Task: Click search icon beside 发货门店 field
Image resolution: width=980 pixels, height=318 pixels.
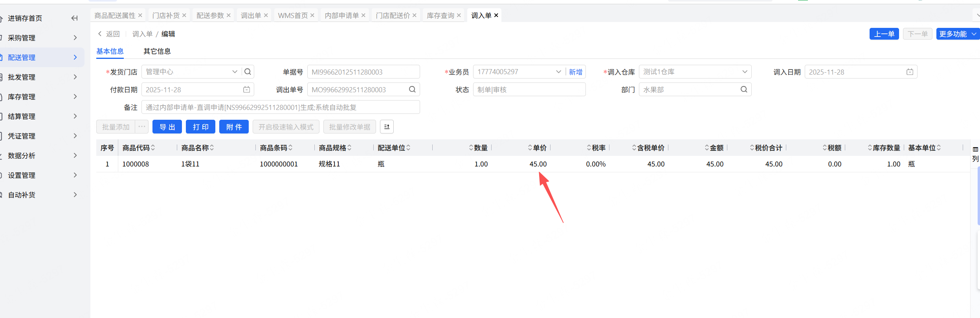Action: pos(248,72)
